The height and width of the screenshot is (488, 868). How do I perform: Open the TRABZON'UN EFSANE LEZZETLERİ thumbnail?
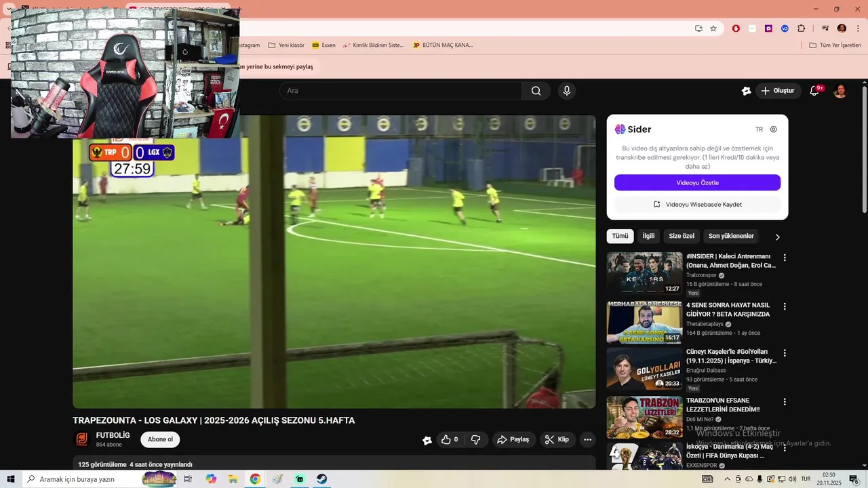click(644, 418)
